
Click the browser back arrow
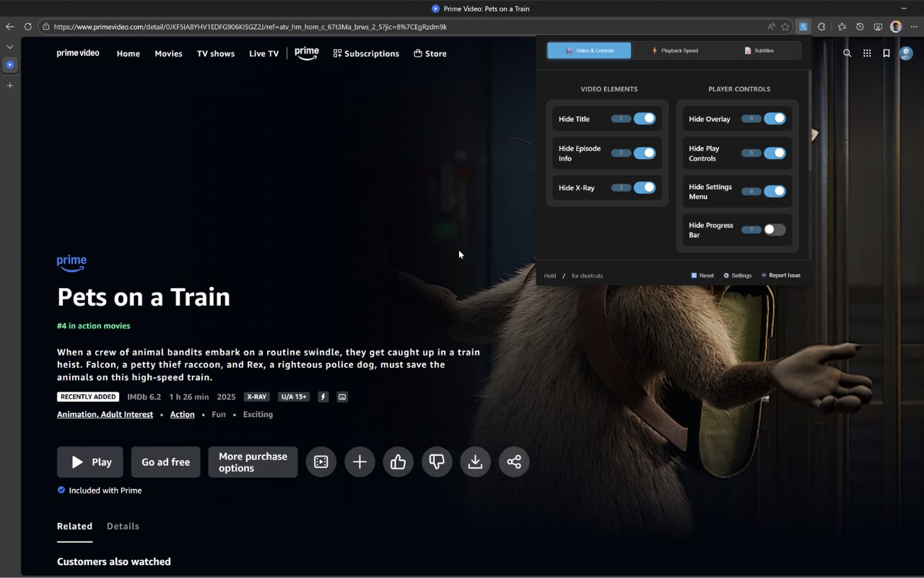[x=9, y=27]
